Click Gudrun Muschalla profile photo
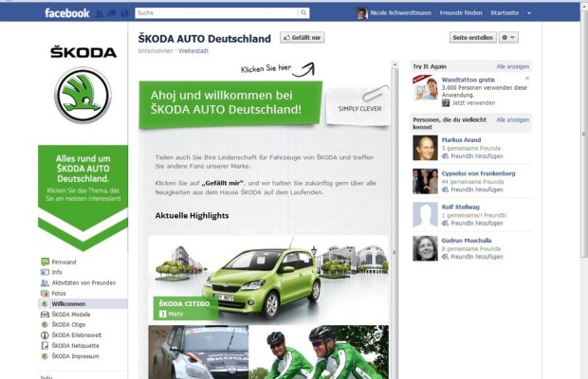 (425, 248)
